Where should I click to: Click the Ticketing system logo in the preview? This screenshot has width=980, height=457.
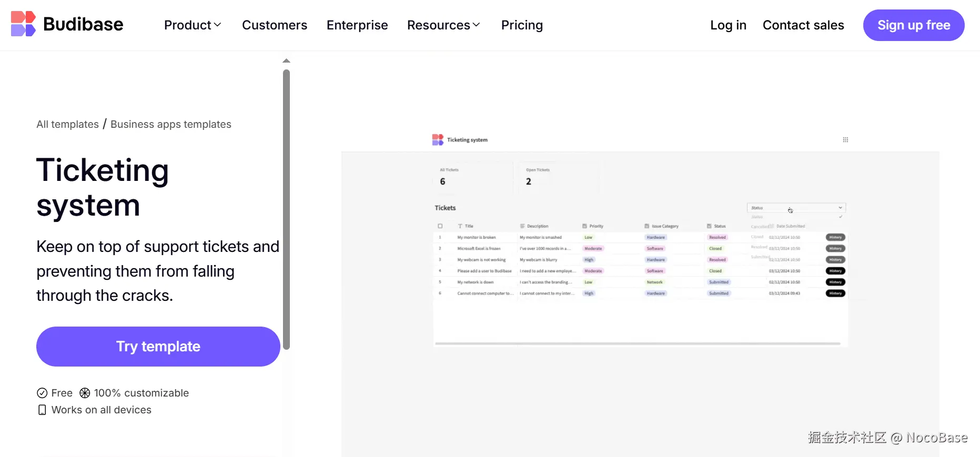pyautogui.click(x=438, y=140)
